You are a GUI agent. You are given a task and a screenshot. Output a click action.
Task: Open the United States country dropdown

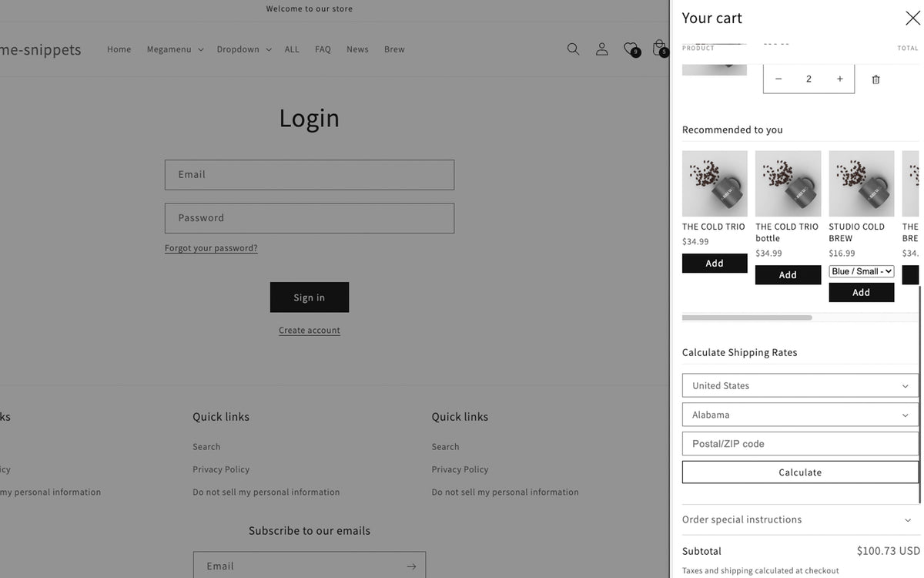coord(800,386)
